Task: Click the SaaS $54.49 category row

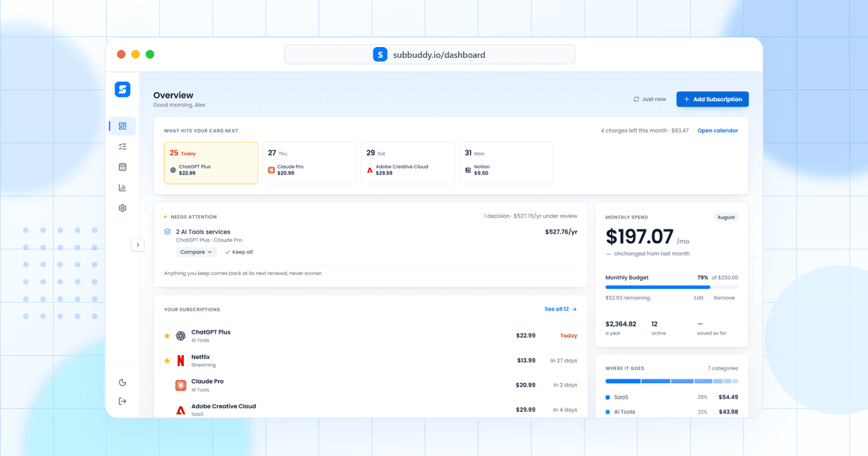Action: (x=672, y=397)
